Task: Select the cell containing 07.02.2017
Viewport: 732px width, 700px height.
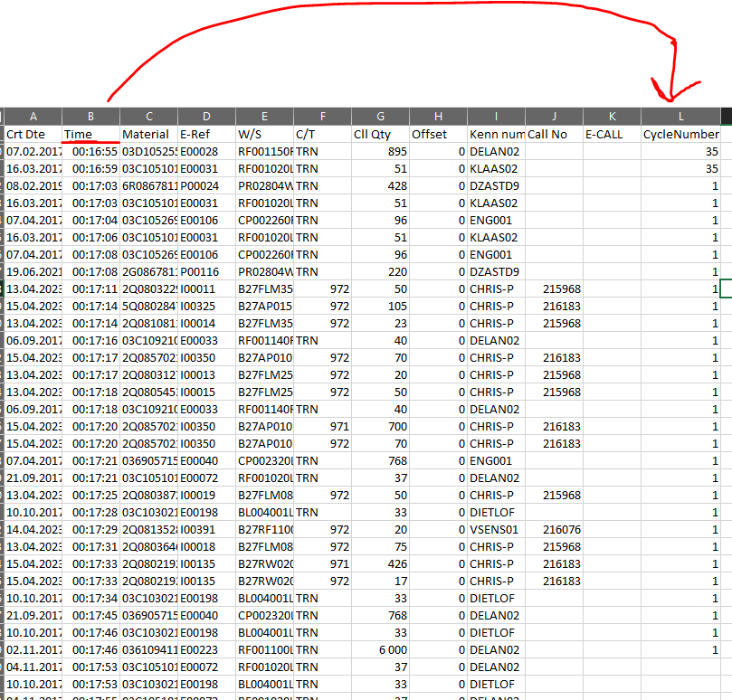Action: [33, 151]
